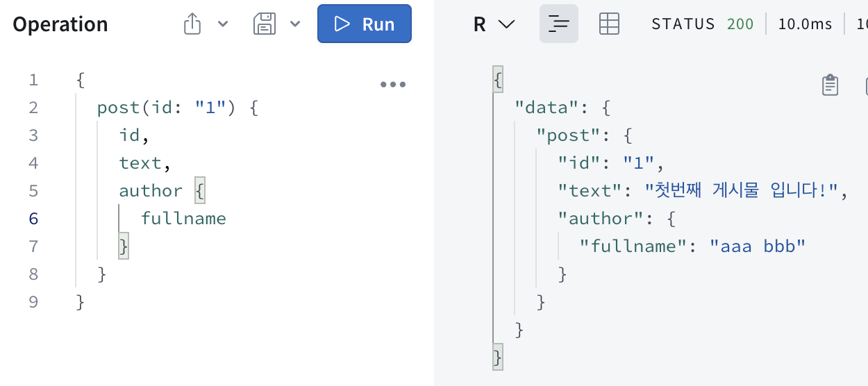Screen dimensions: 868x386
Task: Click the STATUS 200 indicator
Action: pos(703,24)
